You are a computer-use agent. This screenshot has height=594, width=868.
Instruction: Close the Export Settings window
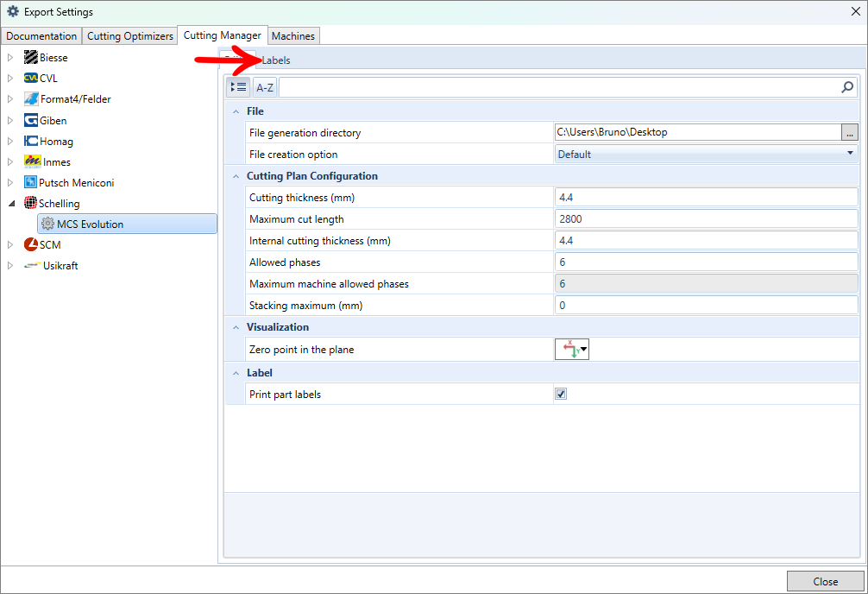[x=855, y=11]
